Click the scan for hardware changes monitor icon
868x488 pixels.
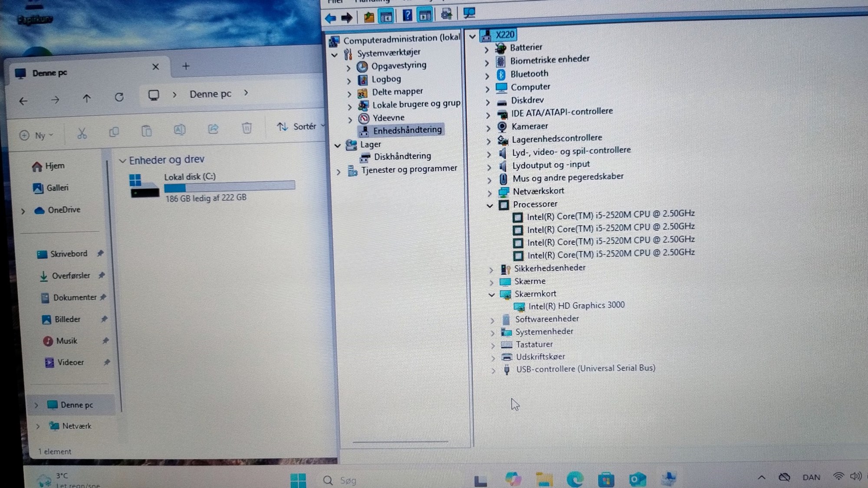(x=469, y=13)
